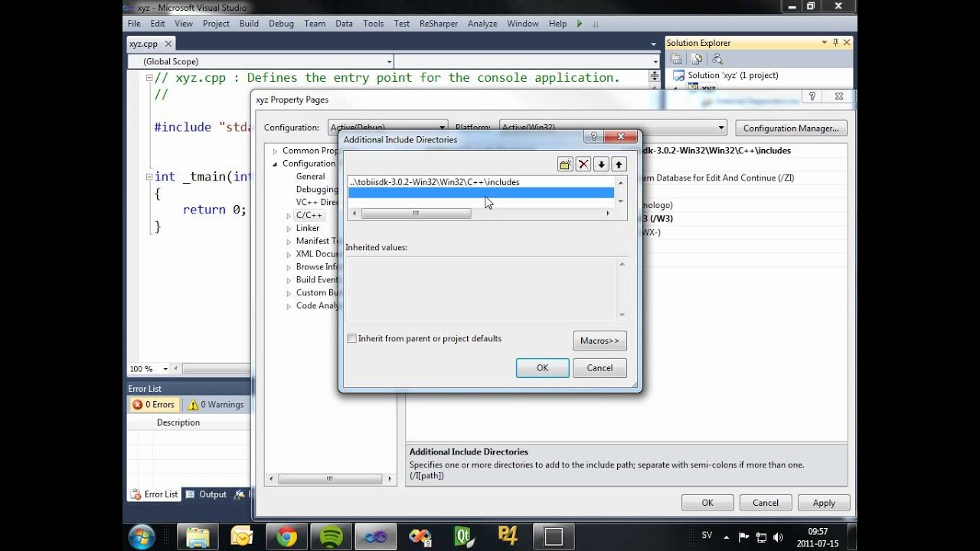Open help in Additional Include Directories dialog

[593, 137]
